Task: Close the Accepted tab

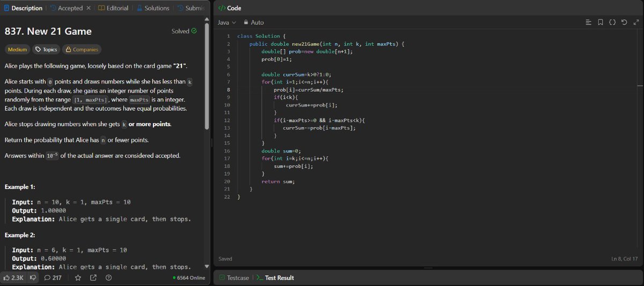Action: 89,8
